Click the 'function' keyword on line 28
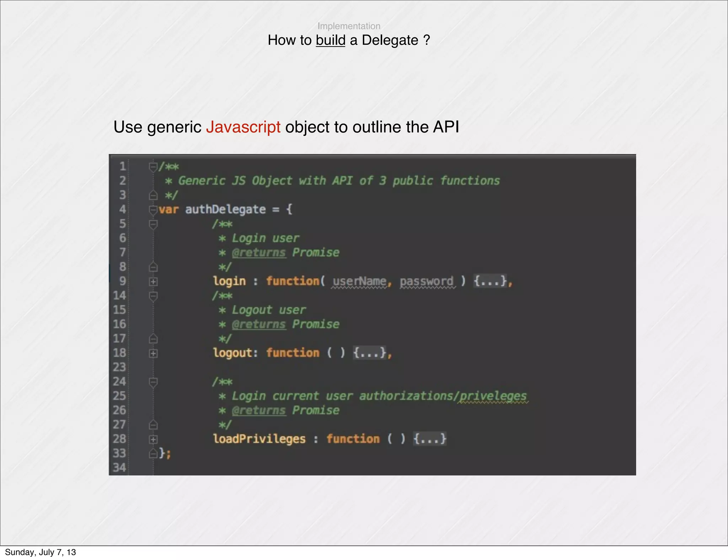728x560 pixels. (x=353, y=439)
